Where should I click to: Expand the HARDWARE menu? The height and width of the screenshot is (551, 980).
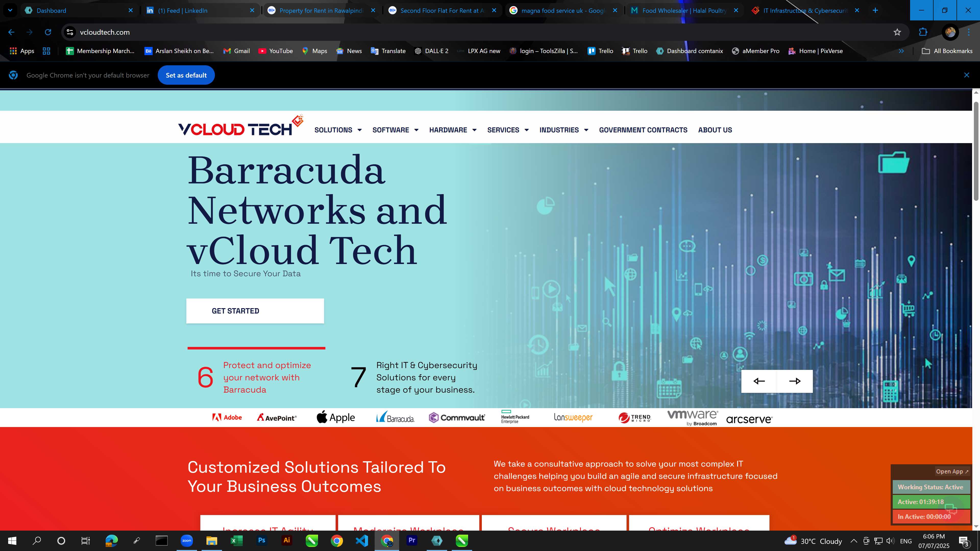[453, 130]
